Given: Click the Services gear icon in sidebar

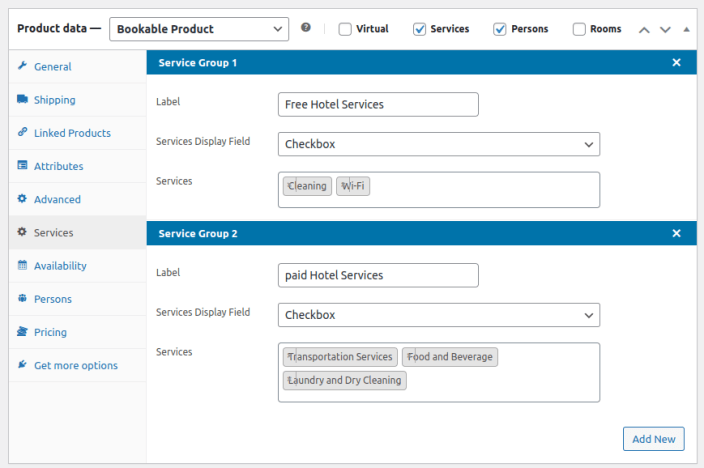Looking at the screenshot, I should (22, 232).
